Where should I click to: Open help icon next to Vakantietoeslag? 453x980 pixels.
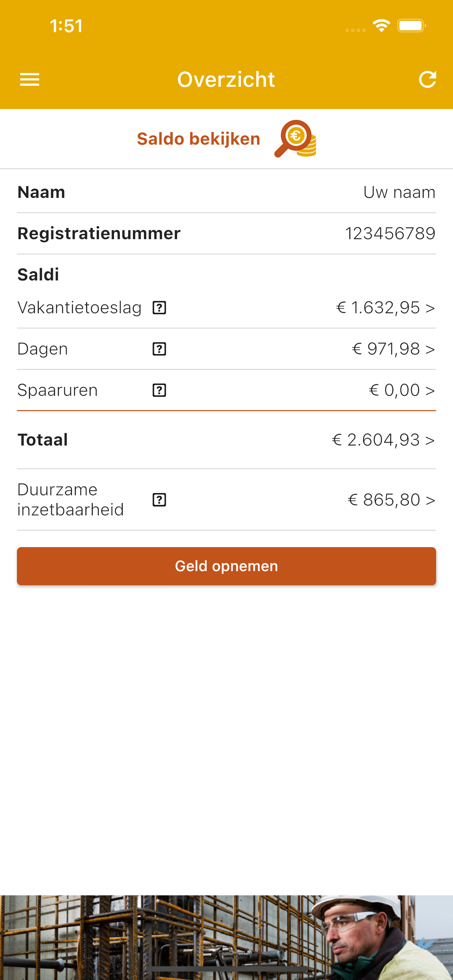(x=159, y=307)
